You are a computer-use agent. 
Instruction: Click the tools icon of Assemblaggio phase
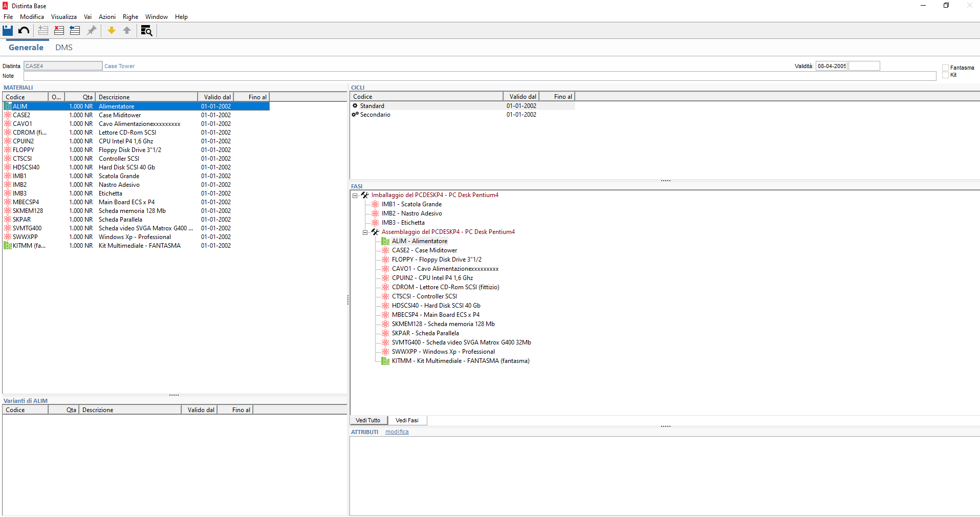375,232
